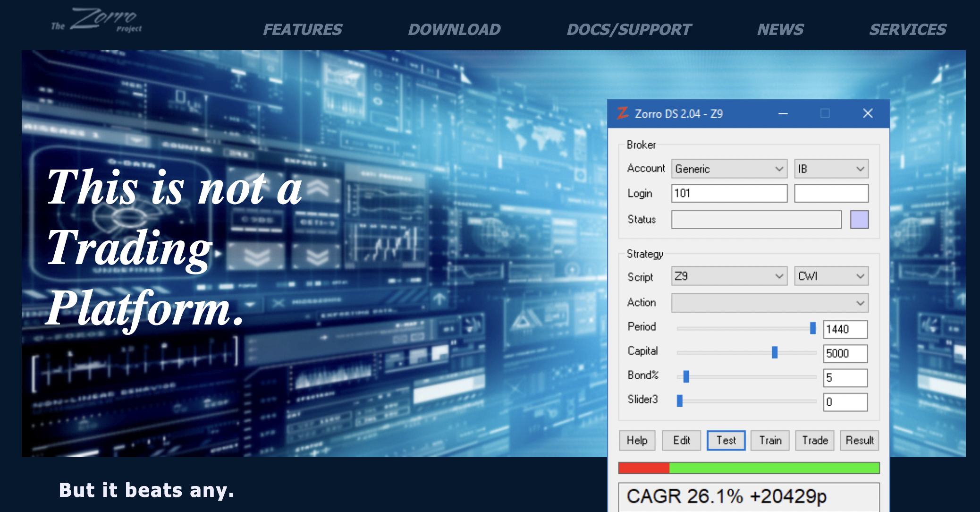Screen dimensions: 980x512
Task: Click the Zorro Project logo
Action: [96, 20]
